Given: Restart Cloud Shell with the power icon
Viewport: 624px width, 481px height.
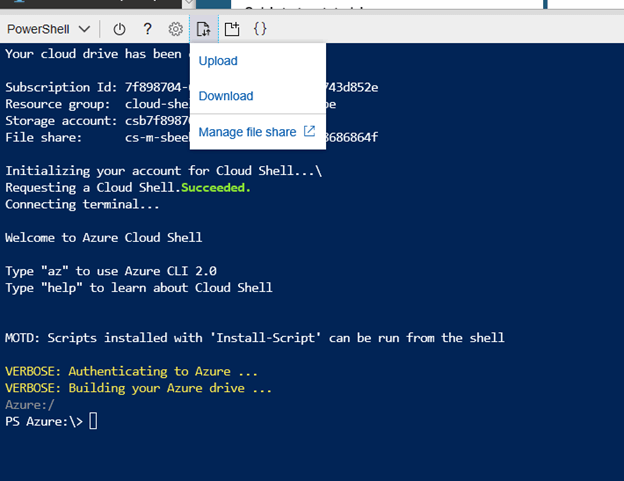Looking at the screenshot, I should 119,29.
